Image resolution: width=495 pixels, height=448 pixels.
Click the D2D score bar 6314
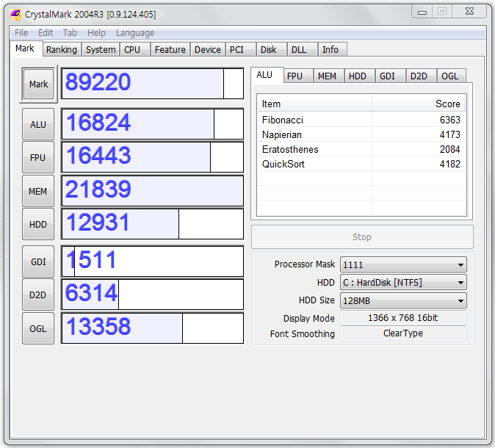coord(153,295)
